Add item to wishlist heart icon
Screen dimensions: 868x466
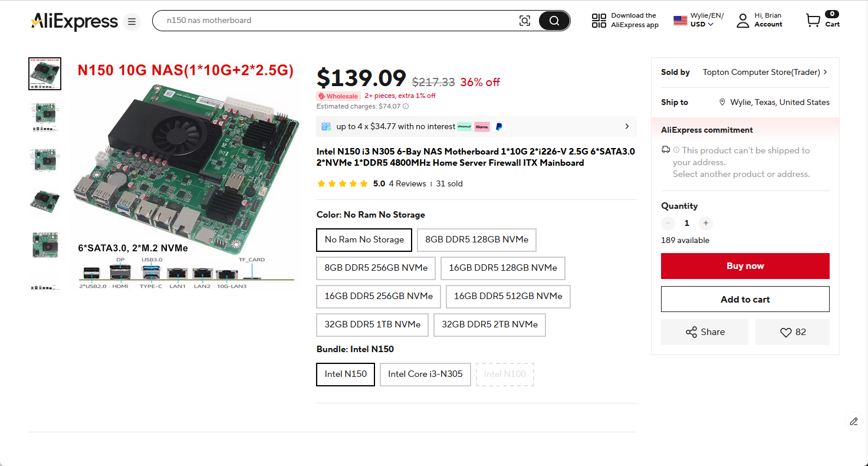(792, 332)
